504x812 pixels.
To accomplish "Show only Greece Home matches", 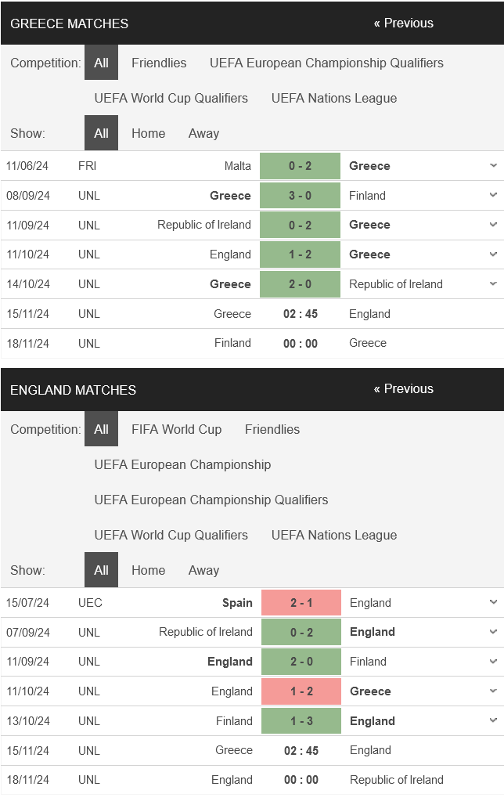I will click(148, 133).
